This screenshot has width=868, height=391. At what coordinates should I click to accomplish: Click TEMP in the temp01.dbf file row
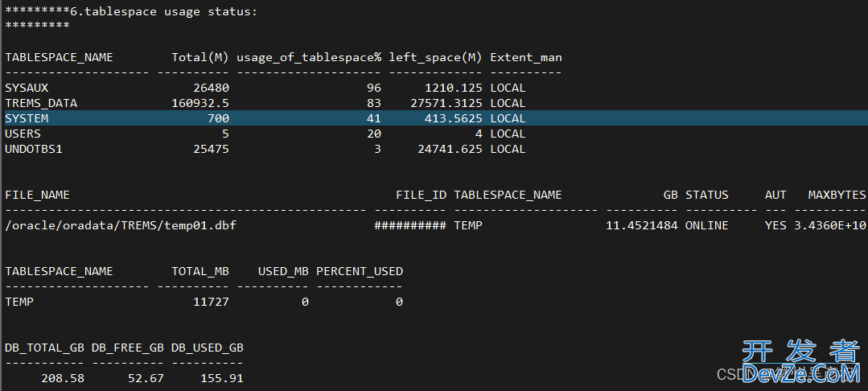coord(468,225)
